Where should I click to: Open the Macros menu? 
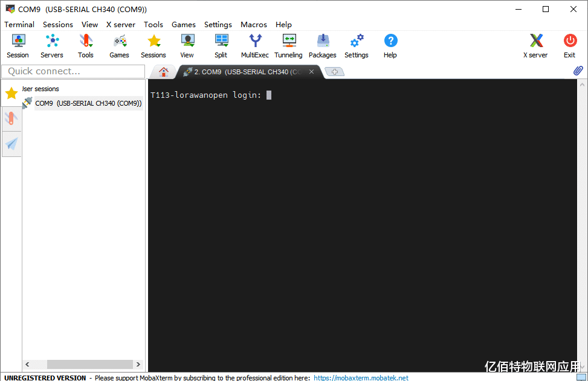coord(253,24)
